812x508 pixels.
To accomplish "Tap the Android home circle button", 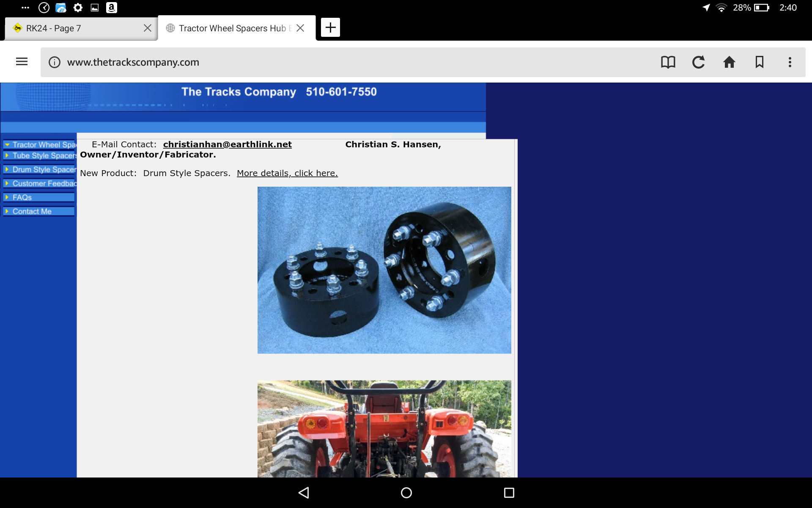I will pyautogui.click(x=406, y=492).
